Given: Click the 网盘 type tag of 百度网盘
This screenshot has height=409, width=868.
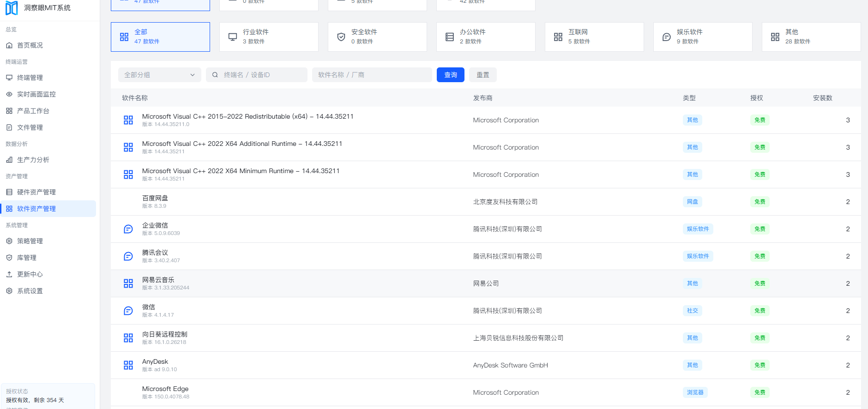Looking at the screenshot, I should pyautogui.click(x=693, y=202).
